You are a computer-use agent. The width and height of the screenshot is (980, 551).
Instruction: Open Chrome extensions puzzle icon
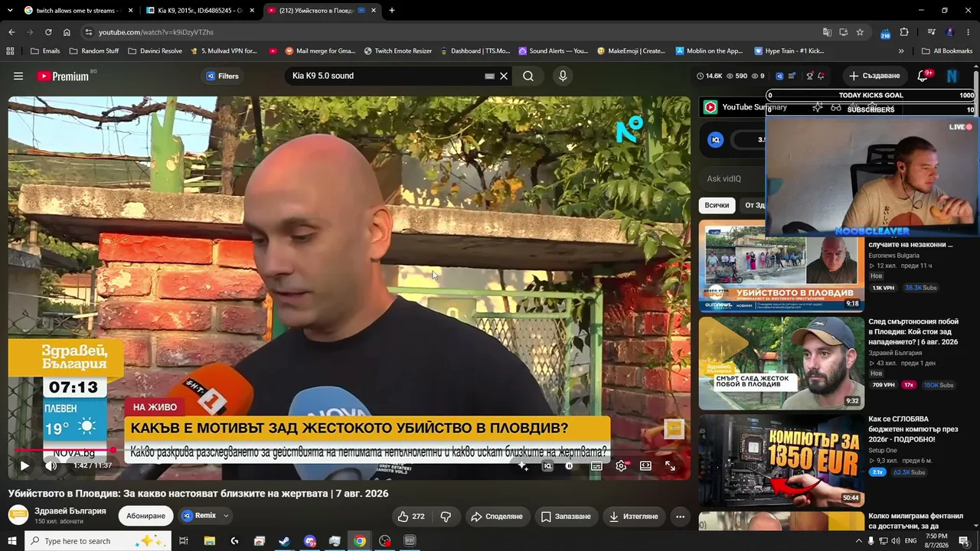904,32
